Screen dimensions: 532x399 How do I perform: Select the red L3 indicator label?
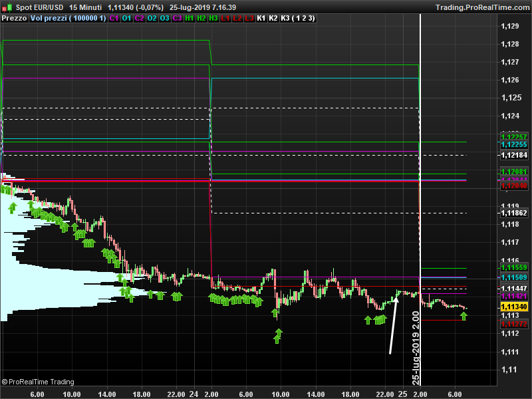249,19
